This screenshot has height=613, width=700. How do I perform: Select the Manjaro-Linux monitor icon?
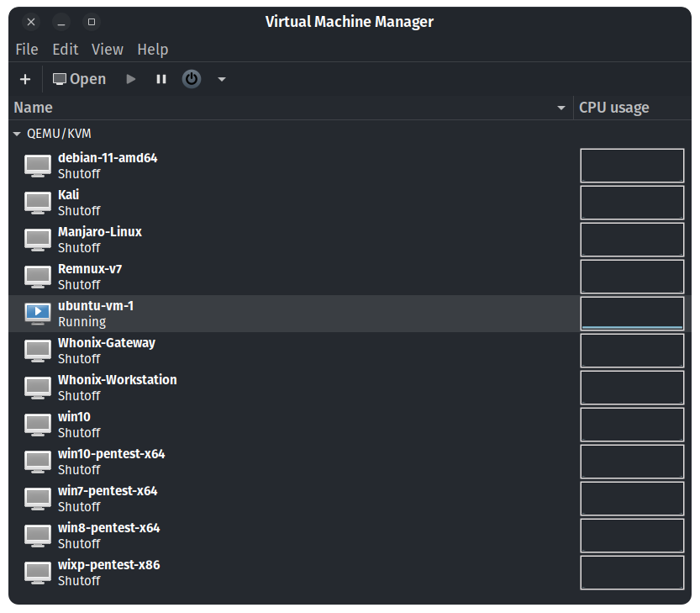coord(38,240)
